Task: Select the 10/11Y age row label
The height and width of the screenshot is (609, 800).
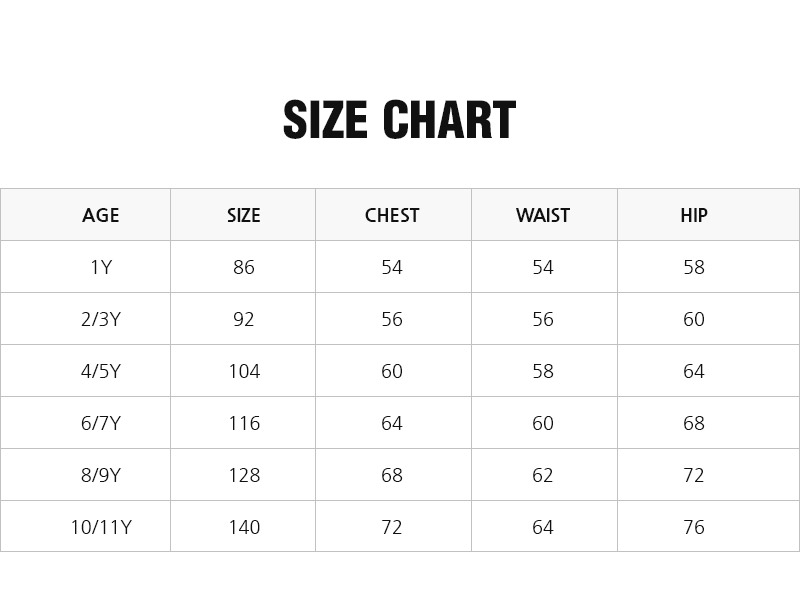Action: 101,527
